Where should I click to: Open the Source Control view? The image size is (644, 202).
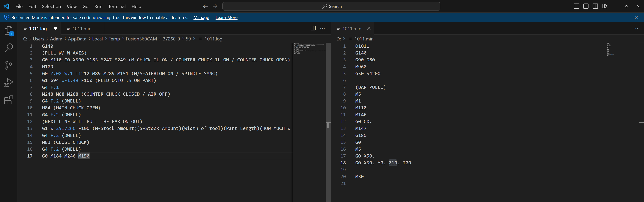pos(9,65)
